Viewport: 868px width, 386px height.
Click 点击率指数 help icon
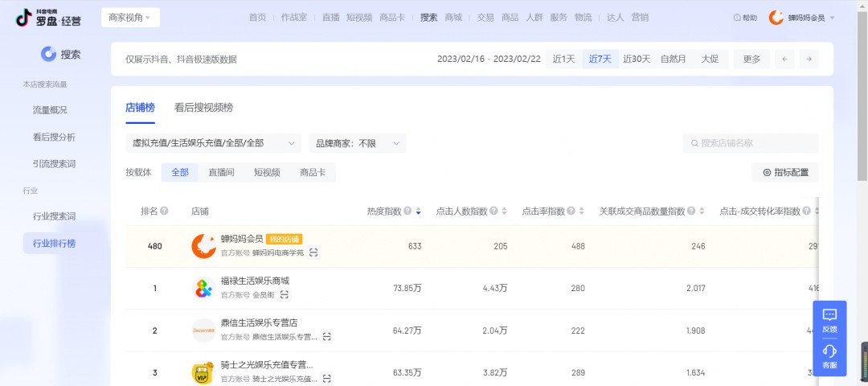click(571, 211)
